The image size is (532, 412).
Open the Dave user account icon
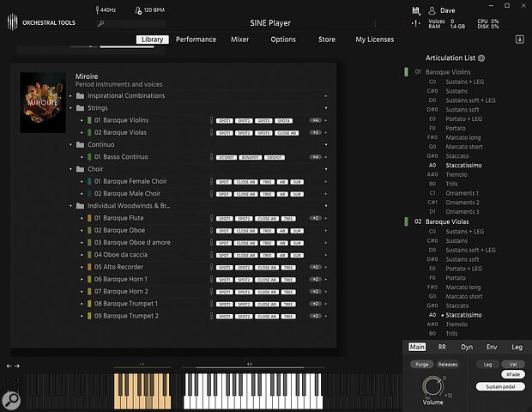432,10
